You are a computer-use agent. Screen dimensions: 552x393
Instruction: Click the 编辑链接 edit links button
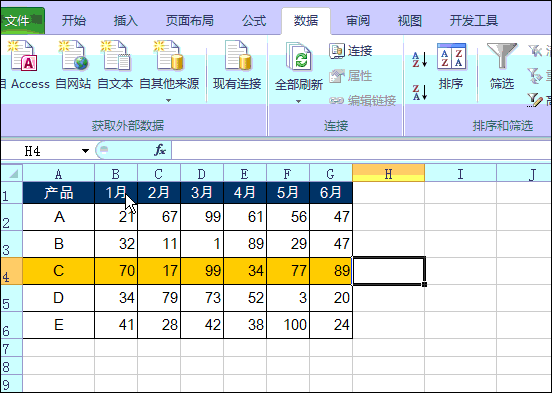[x=363, y=101]
